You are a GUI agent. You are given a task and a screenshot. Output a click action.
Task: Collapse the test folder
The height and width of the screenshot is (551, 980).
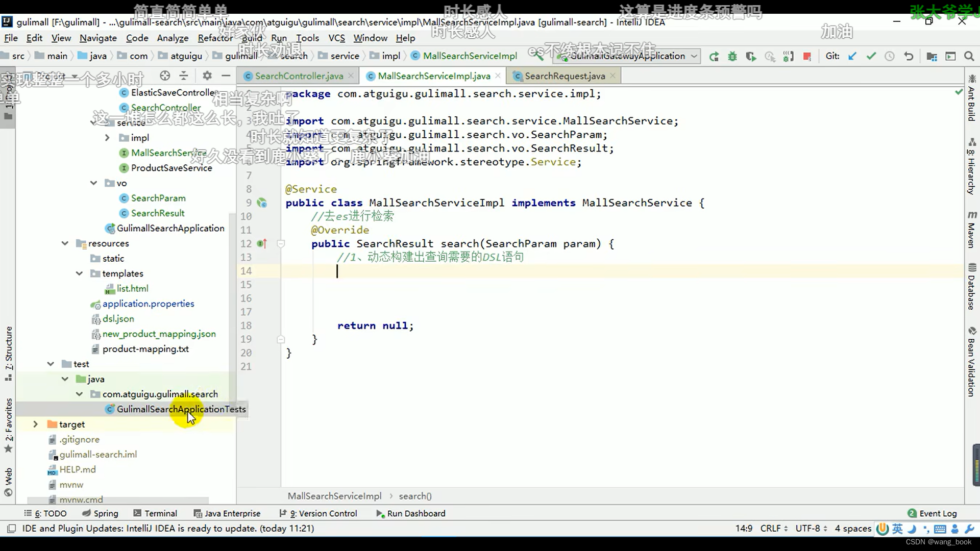click(x=51, y=364)
